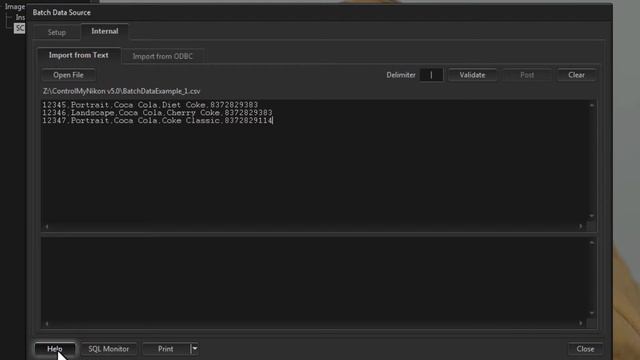This screenshot has width=640, height=360.
Task: Click the text line starting with 12347
Action: point(158,120)
